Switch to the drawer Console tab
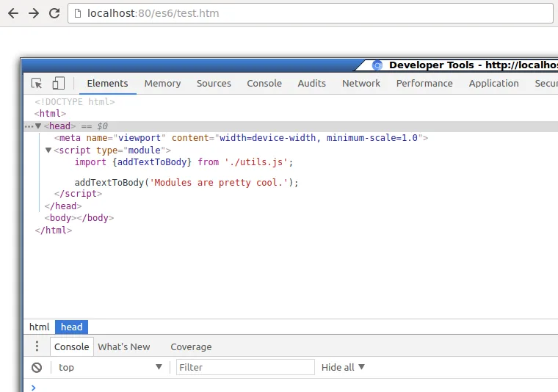This screenshot has width=558, height=392. point(71,346)
